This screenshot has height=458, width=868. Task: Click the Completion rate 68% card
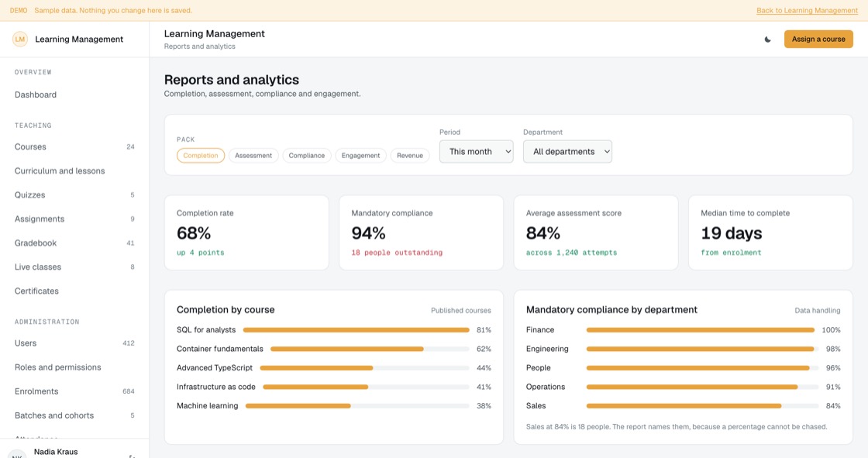pyautogui.click(x=246, y=232)
